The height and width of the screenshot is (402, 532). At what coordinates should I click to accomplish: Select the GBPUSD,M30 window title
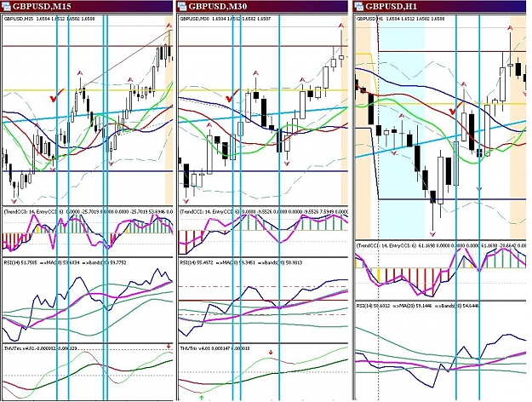[x=218, y=6]
